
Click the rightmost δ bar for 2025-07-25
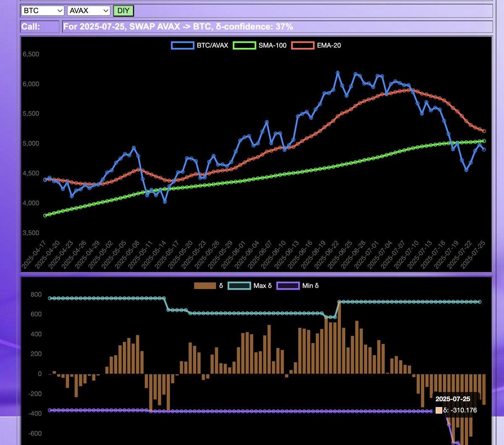pos(484,390)
